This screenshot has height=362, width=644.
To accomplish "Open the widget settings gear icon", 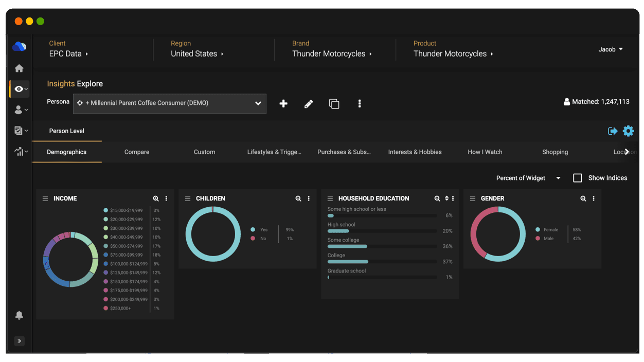I will (629, 131).
